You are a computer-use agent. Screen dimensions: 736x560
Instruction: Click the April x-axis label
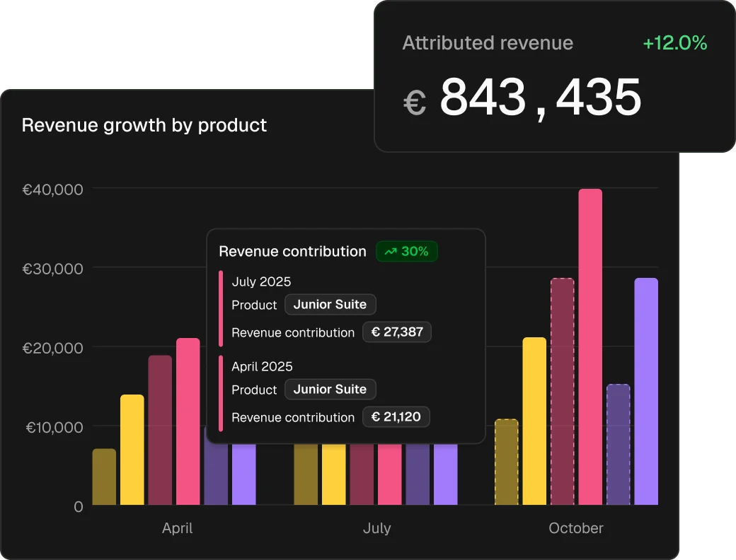pos(178,529)
